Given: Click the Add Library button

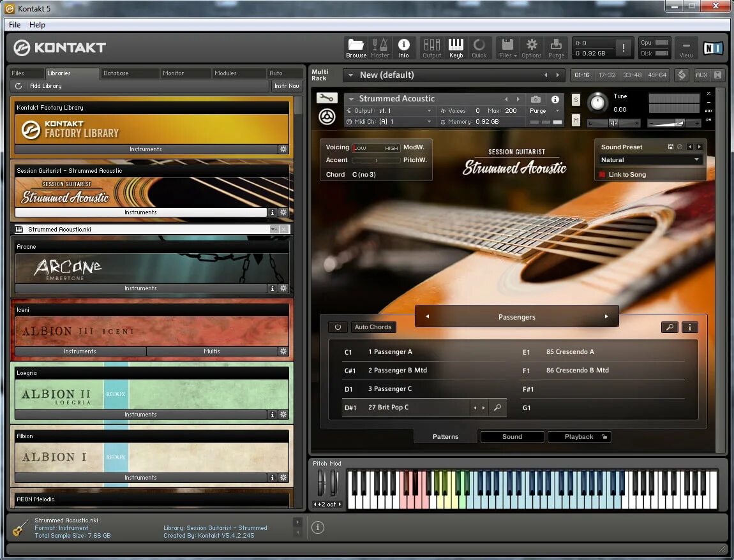Looking at the screenshot, I should 45,86.
